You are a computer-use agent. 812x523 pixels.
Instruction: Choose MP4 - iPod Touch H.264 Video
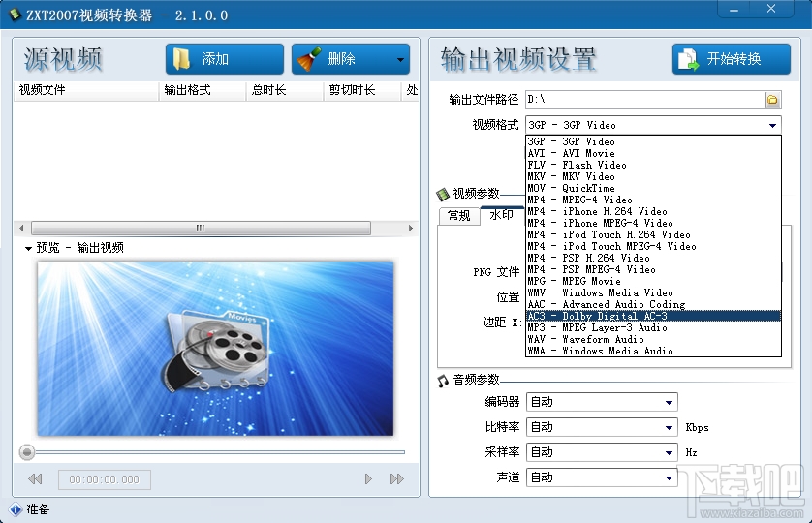[x=653, y=234]
